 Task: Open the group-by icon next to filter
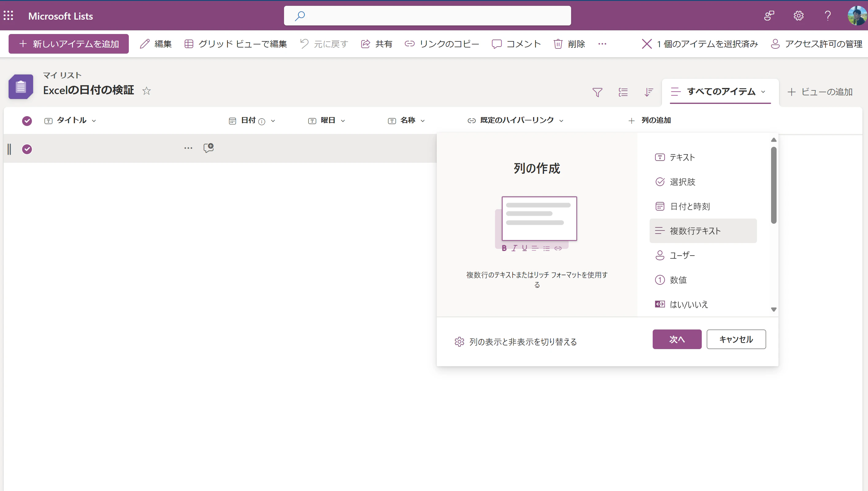[x=623, y=92]
